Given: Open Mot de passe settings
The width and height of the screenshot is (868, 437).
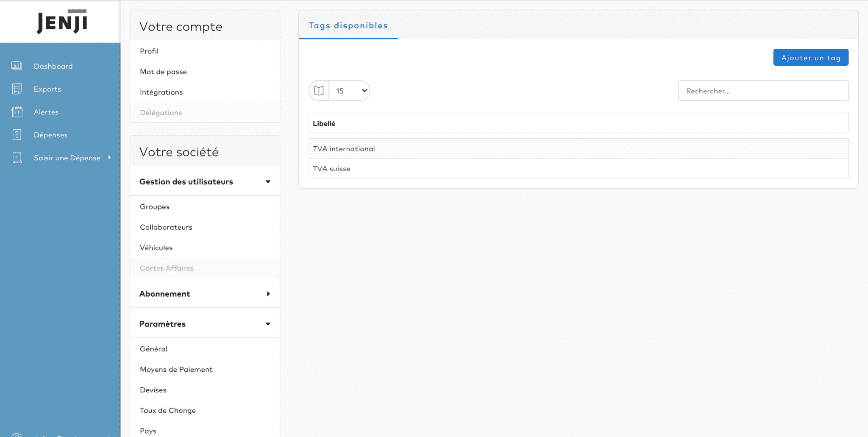Looking at the screenshot, I should pyautogui.click(x=163, y=72).
